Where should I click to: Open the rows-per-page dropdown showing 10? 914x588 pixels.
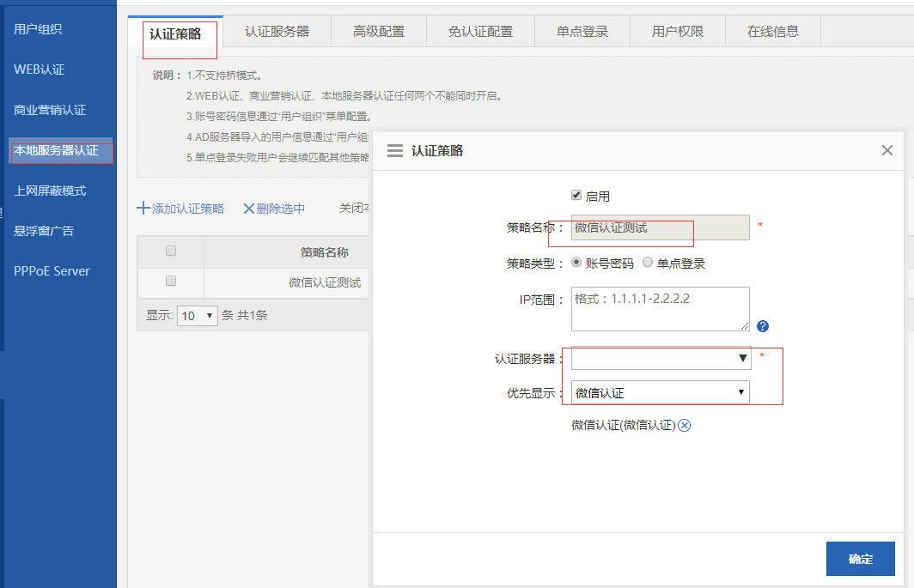coord(198,316)
